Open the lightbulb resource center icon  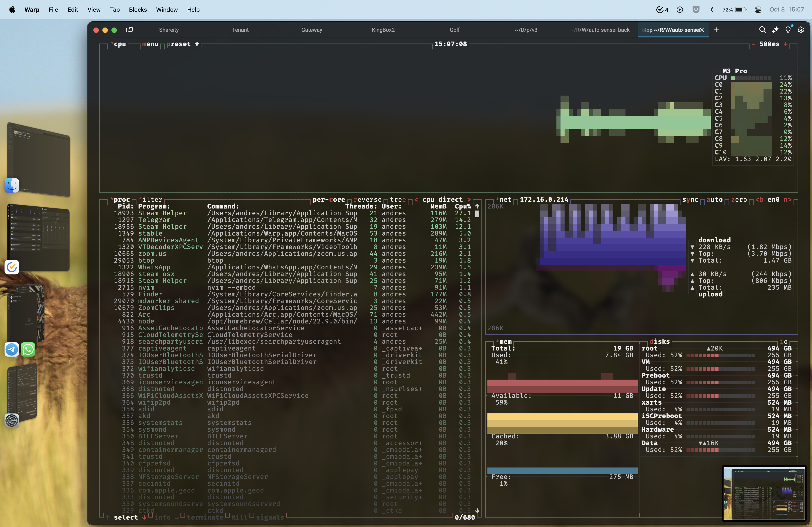point(788,30)
